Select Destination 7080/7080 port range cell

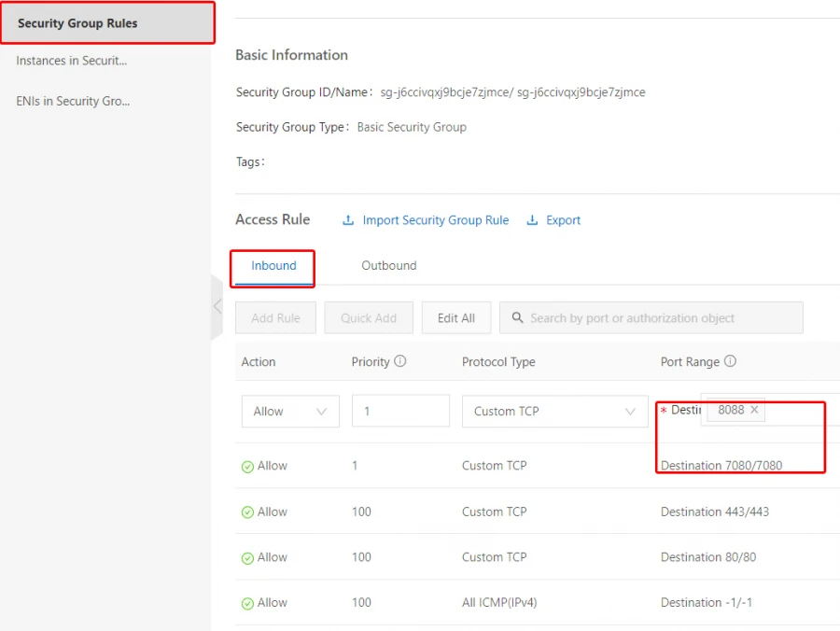coord(721,466)
